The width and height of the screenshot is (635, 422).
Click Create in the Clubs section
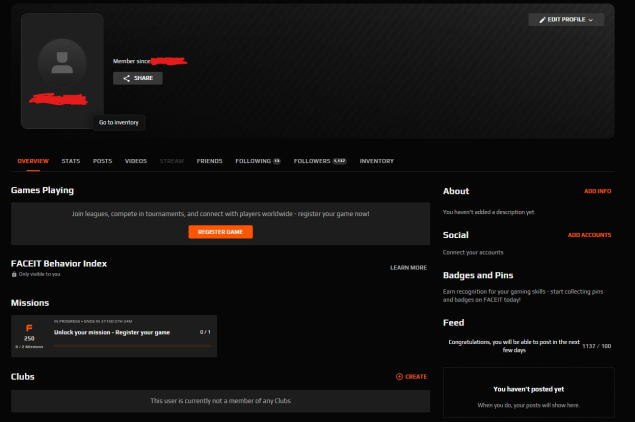pyautogui.click(x=411, y=377)
